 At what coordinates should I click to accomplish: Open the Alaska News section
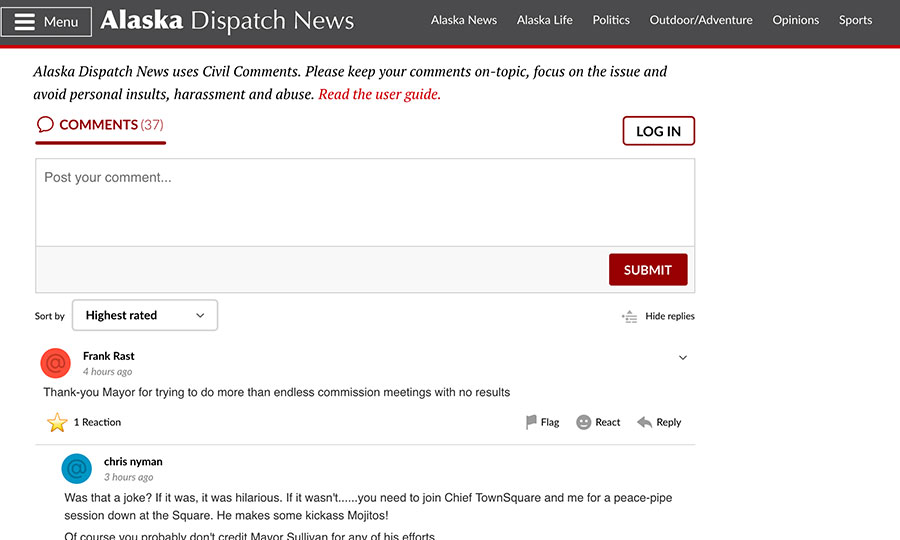coord(464,20)
